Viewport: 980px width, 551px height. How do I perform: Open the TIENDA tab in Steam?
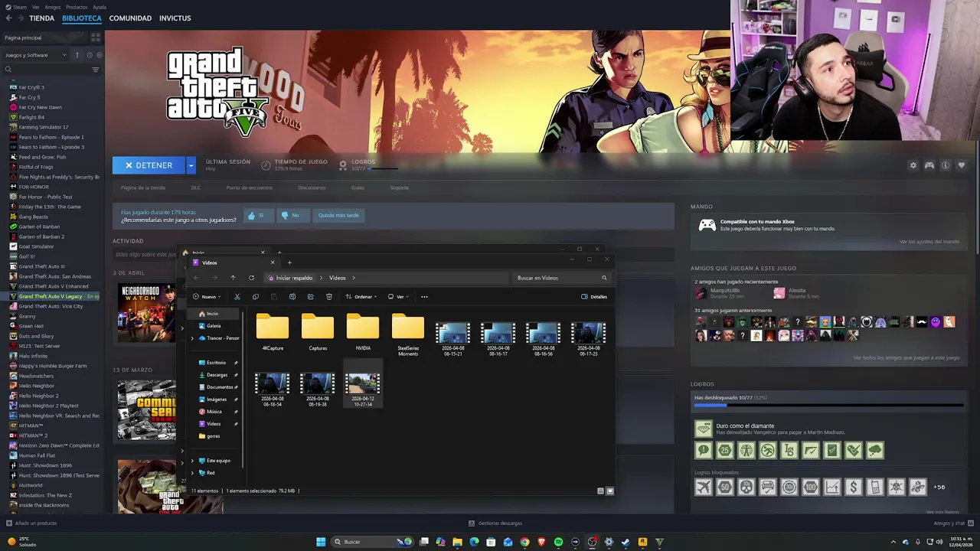41,18
